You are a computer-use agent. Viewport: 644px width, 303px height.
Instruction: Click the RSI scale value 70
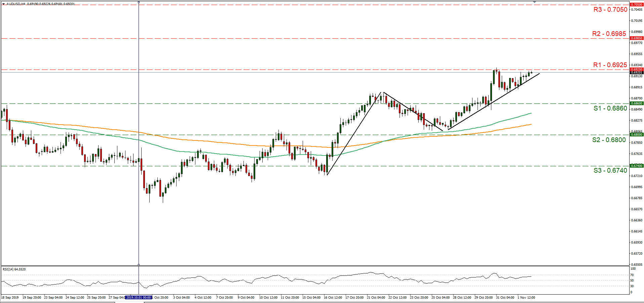point(632,275)
